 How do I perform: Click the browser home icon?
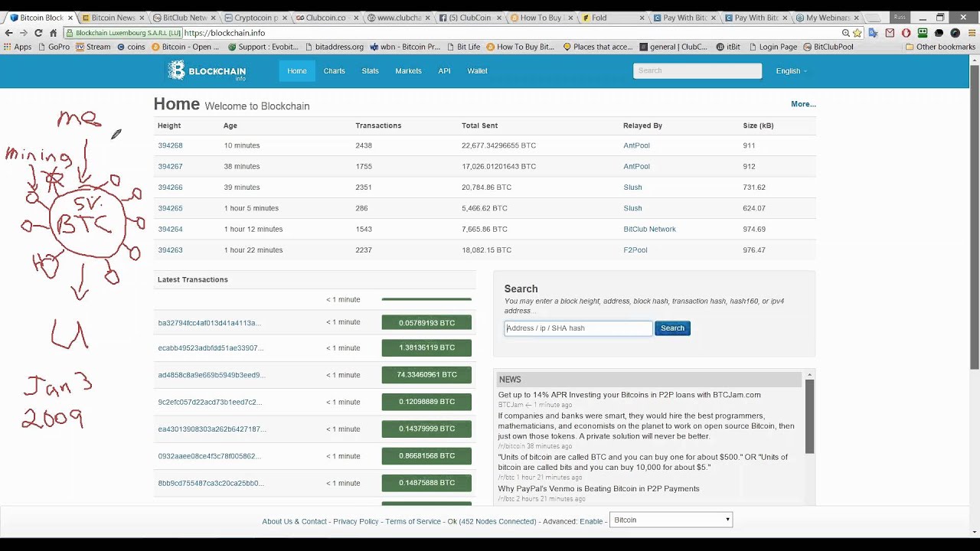click(53, 33)
